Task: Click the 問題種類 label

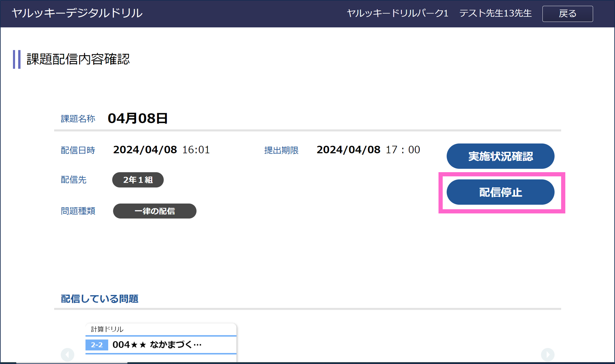Action: point(78,211)
